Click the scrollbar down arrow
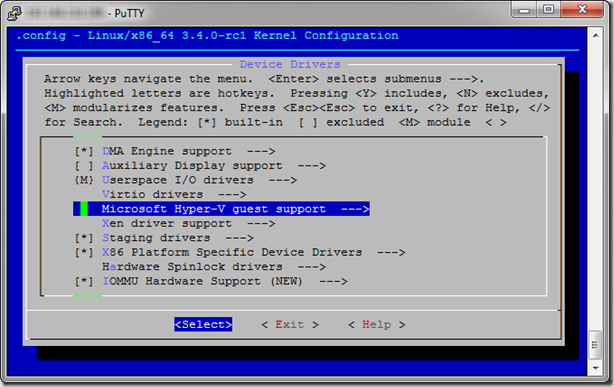 [596, 368]
